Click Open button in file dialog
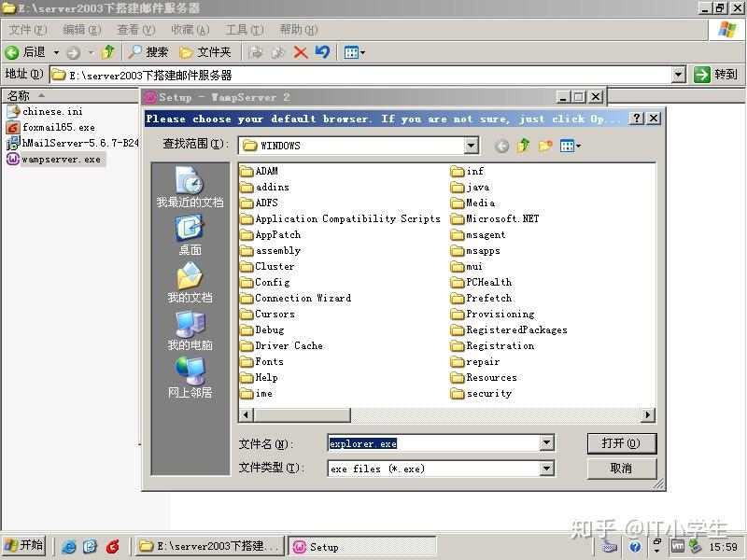 pos(622,443)
